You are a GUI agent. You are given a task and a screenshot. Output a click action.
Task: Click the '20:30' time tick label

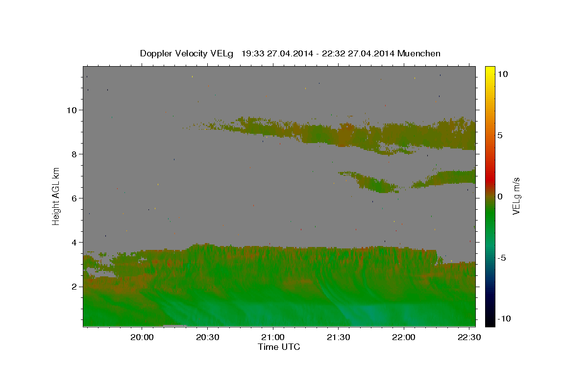tap(207, 338)
